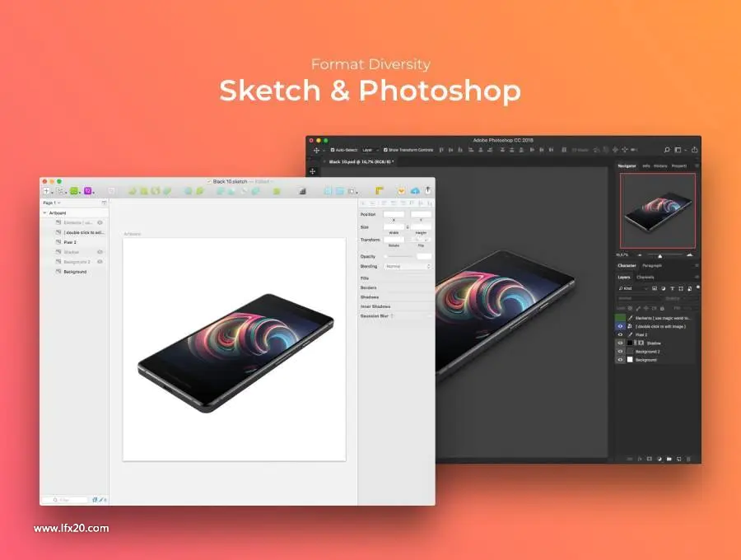Viewport: 741px width, 560px height.
Task: Open the Kind filter dropdown in Layers panel
Action: [633, 288]
